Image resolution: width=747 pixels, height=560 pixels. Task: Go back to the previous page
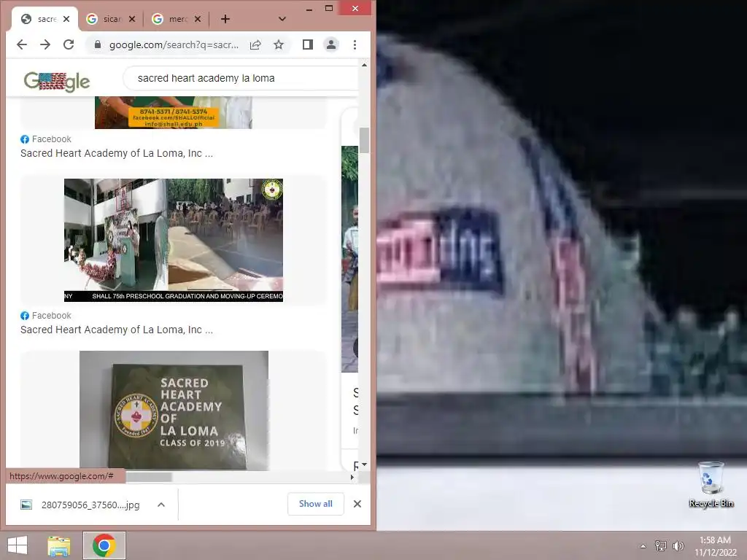coord(22,44)
